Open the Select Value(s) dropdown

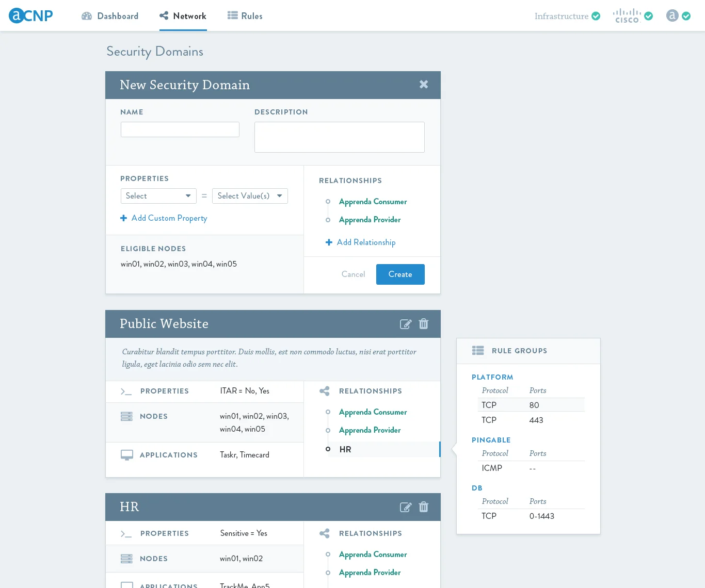pyautogui.click(x=250, y=196)
